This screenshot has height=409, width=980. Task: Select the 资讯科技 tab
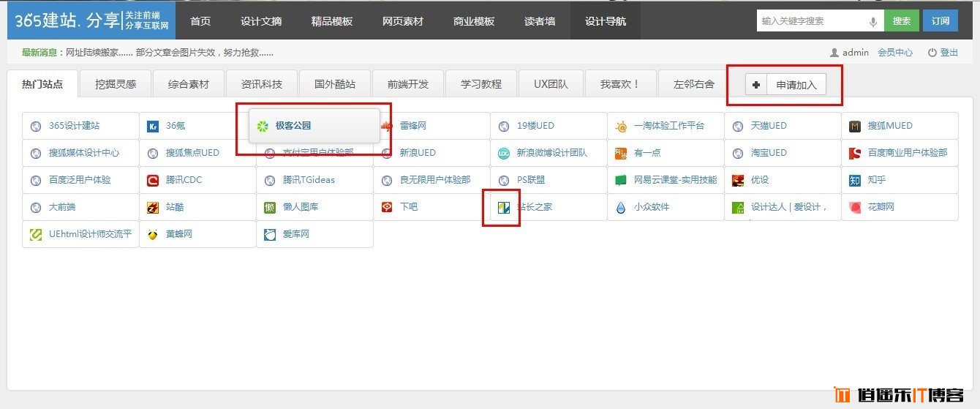[262, 84]
